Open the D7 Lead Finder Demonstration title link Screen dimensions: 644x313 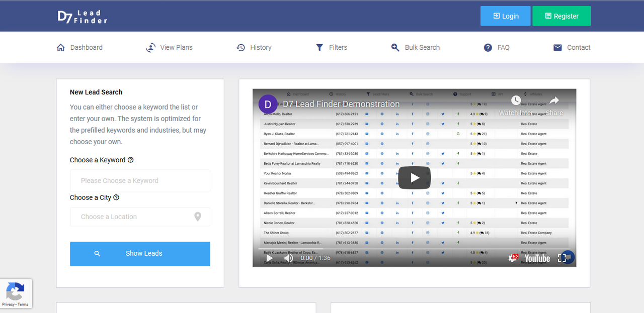click(x=341, y=105)
